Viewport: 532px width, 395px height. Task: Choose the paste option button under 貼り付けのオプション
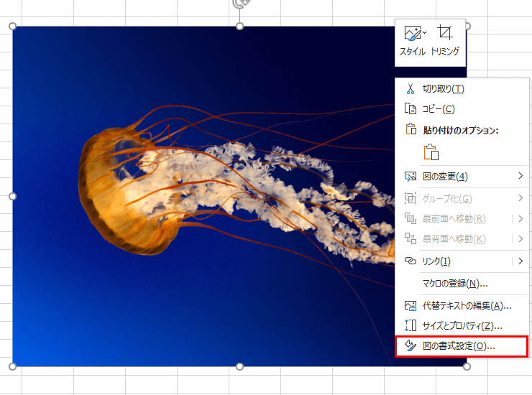click(x=431, y=152)
